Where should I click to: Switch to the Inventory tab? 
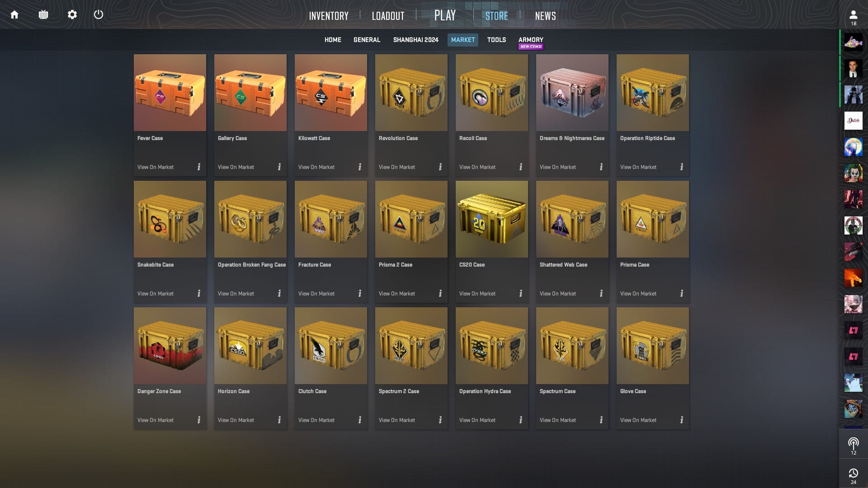[x=329, y=16]
